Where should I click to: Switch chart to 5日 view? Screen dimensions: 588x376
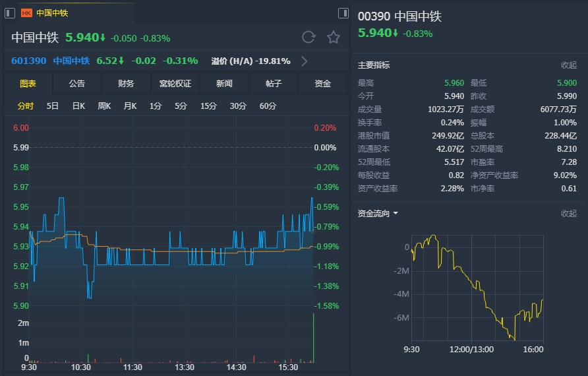tap(53, 106)
